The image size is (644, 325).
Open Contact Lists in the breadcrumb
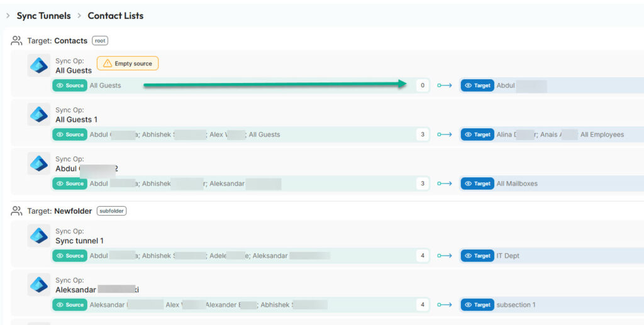[116, 16]
